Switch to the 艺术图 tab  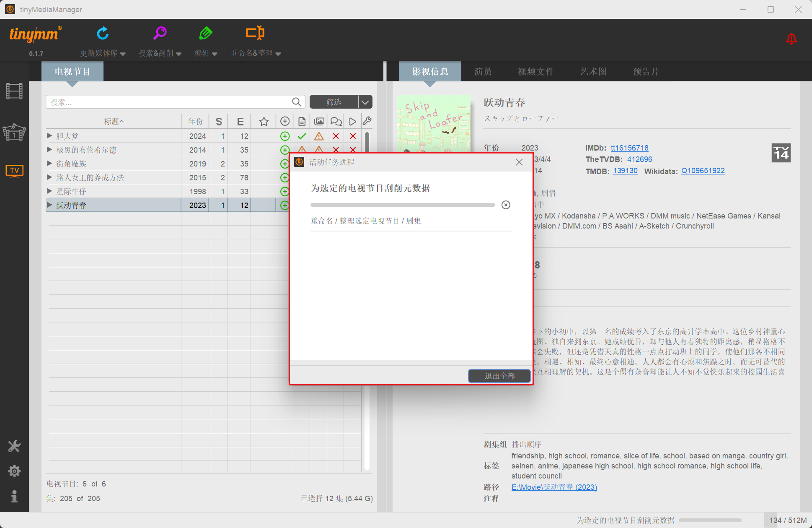593,71
